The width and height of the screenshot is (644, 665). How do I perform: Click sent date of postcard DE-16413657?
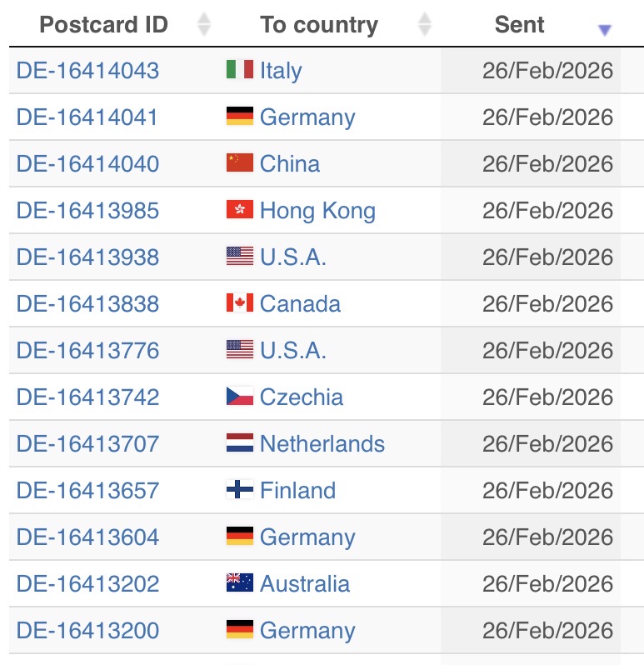tap(547, 490)
